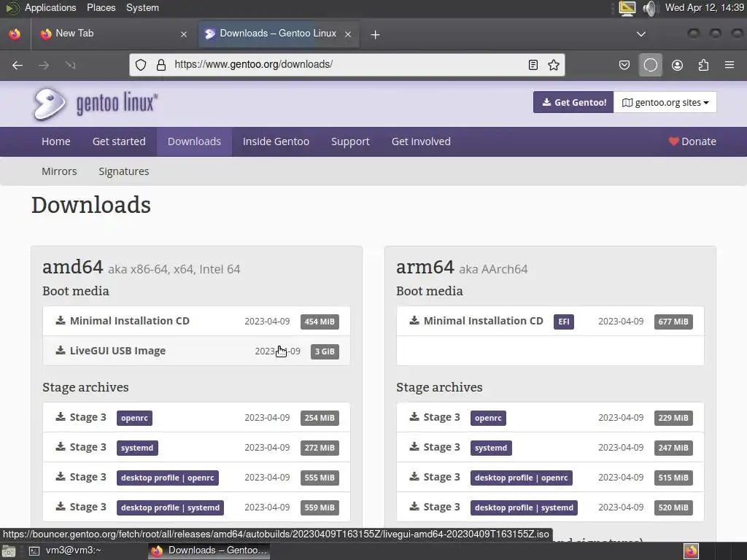The height and width of the screenshot is (560, 747).
Task: Open the Firefox hamburger menu
Action: pos(729,65)
